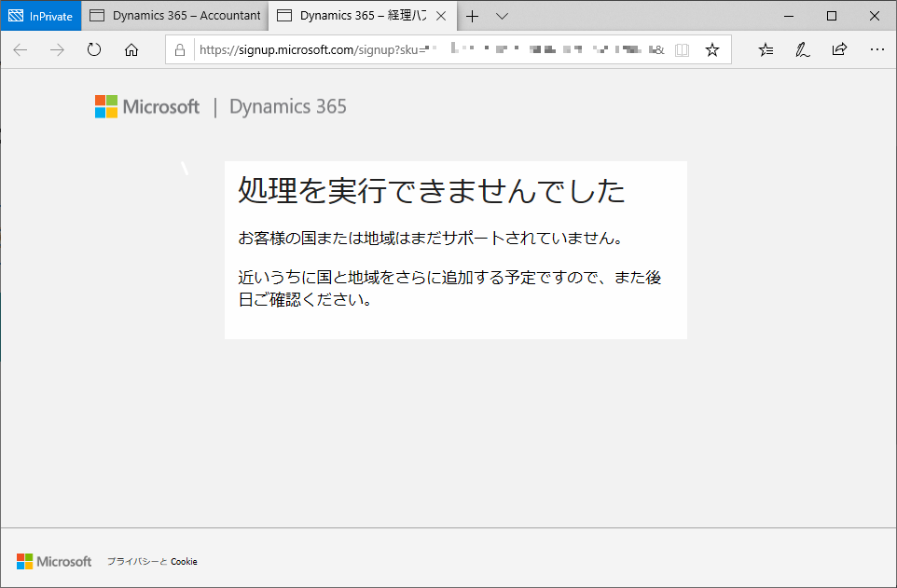Close the Dynamics 365 経理 tab

(x=441, y=16)
